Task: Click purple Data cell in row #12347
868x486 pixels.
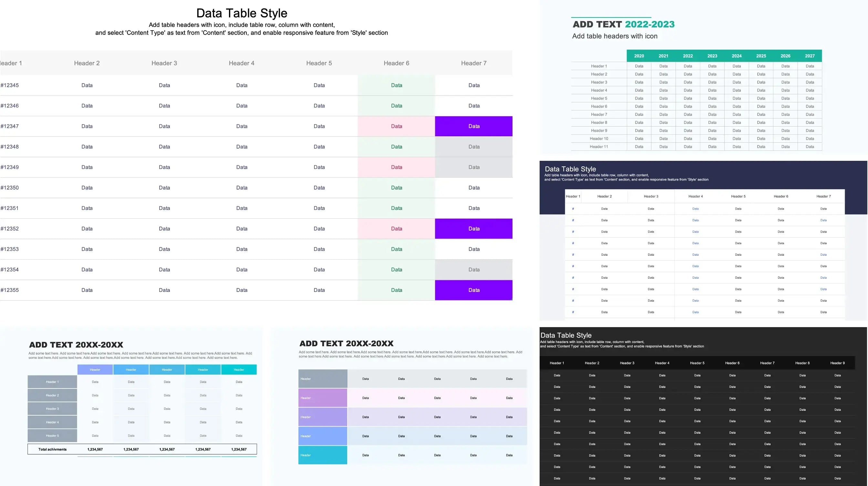Action: click(x=473, y=126)
